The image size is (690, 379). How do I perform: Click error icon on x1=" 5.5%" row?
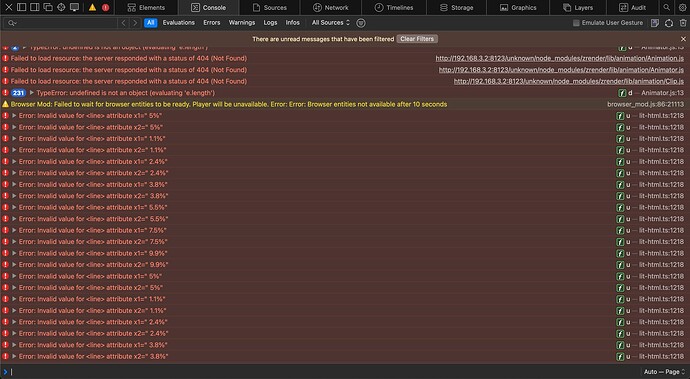[5, 207]
